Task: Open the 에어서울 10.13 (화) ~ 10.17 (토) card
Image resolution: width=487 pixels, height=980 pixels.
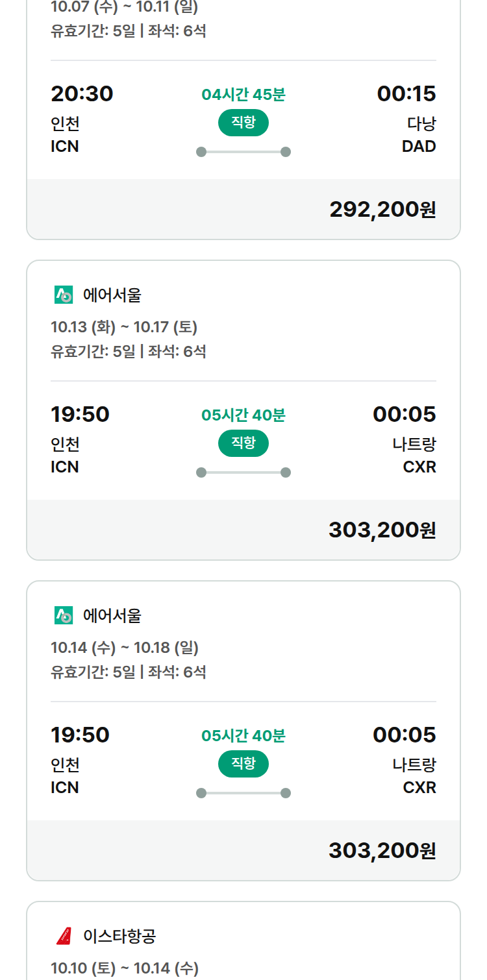Action: [243, 410]
